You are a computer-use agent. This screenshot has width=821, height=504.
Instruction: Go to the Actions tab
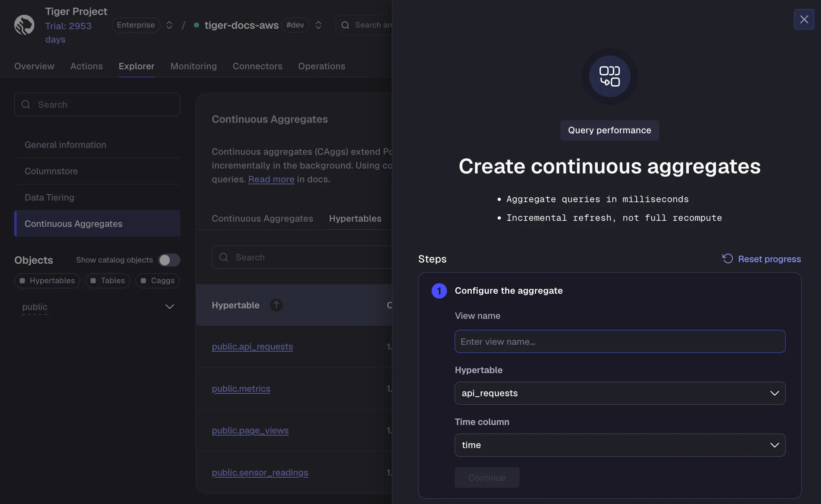[87, 66]
